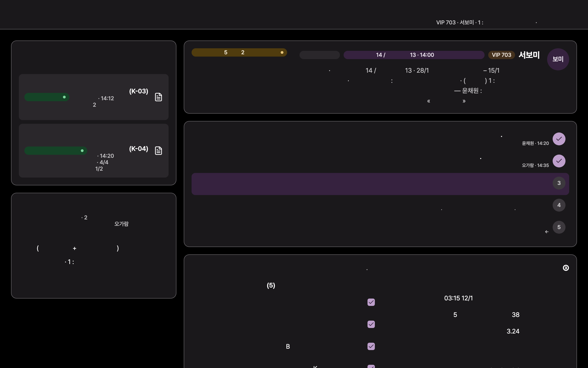588x368 pixels.
Task: Click the circled 3 badge in the checklist panel
Action: pos(566,268)
